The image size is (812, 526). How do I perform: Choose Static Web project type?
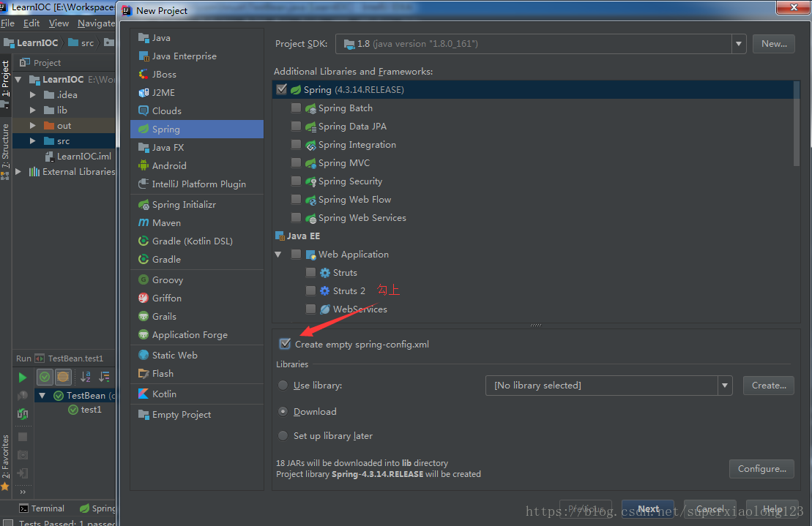[197, 356]
